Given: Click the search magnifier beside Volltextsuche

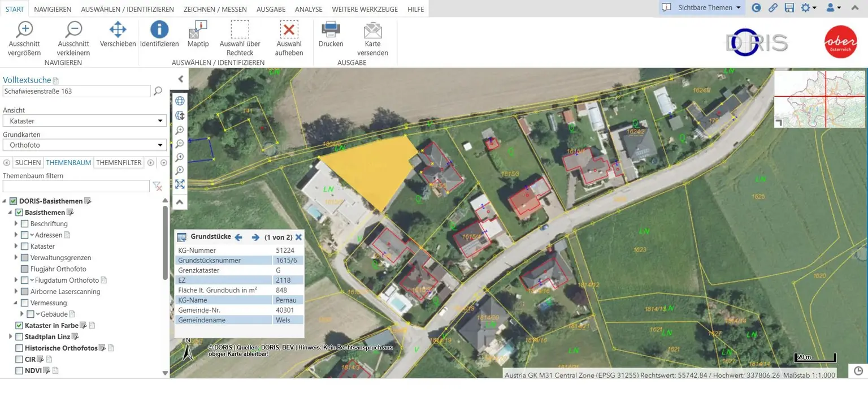Looking at the screenshot, I should [x=158, y=91].
